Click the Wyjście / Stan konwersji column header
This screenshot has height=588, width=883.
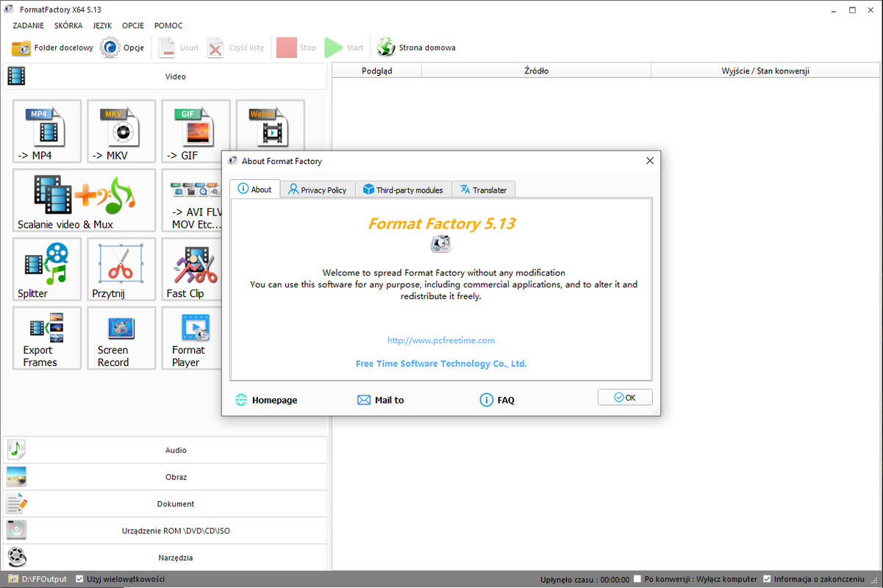[765, 71]
